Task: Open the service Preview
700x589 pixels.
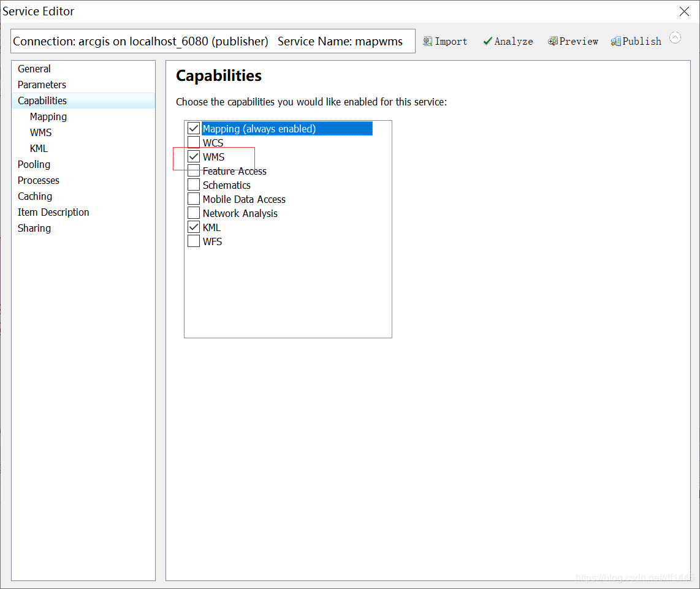Action: pyautogui.click(x=573, y=42)
